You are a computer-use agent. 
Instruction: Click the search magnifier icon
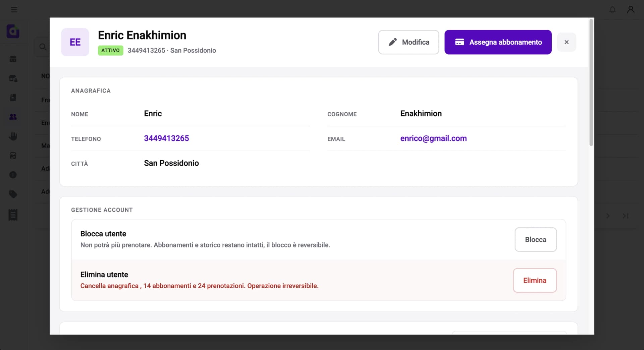[43, 47]
